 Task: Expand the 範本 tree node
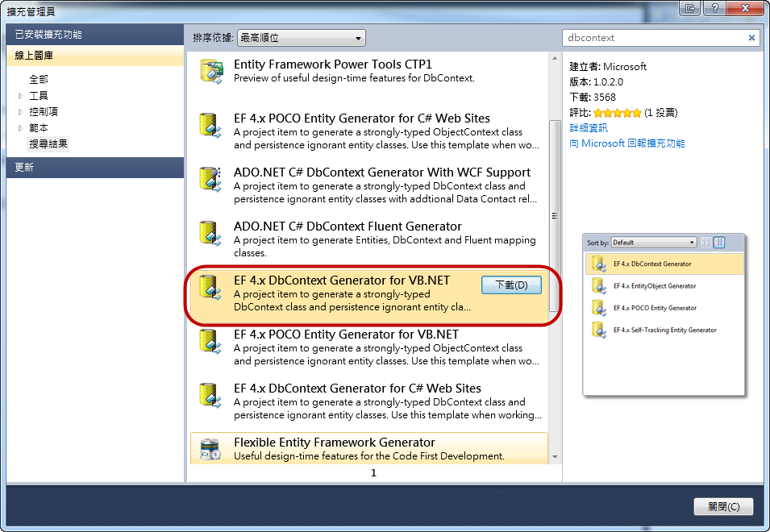(20, 128)
